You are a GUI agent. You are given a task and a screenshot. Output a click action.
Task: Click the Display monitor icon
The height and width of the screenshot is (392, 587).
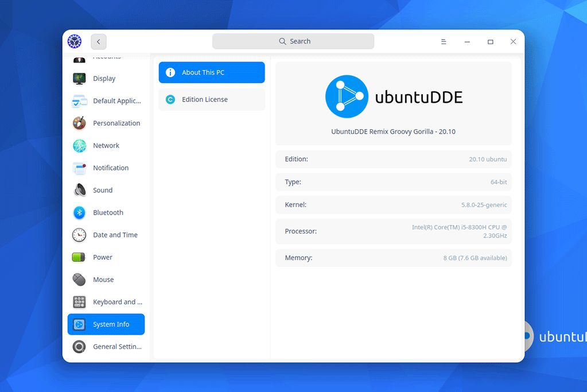[79, 79]
